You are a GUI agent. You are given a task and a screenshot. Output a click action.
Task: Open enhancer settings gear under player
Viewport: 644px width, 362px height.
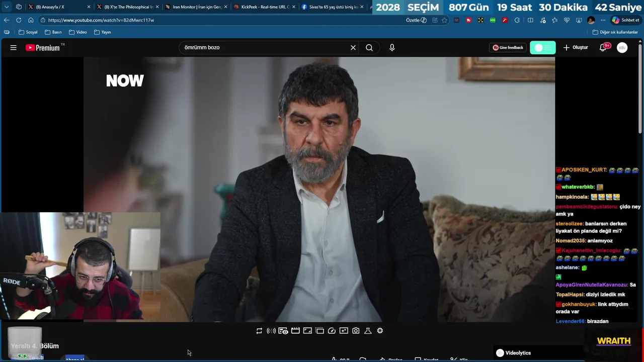click(380, 331)
